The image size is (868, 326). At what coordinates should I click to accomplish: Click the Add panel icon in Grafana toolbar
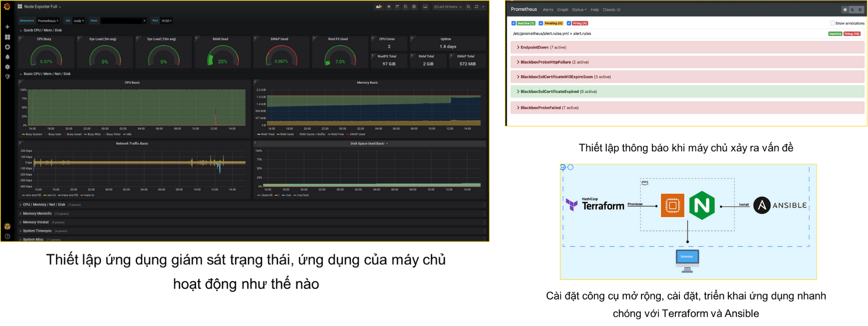point(379,7)
